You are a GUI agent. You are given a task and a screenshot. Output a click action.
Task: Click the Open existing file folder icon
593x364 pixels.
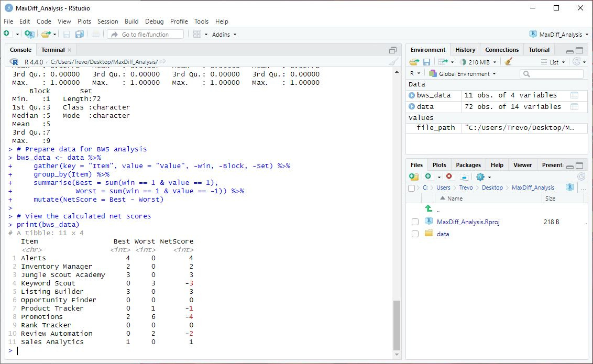tap(46, 34)
